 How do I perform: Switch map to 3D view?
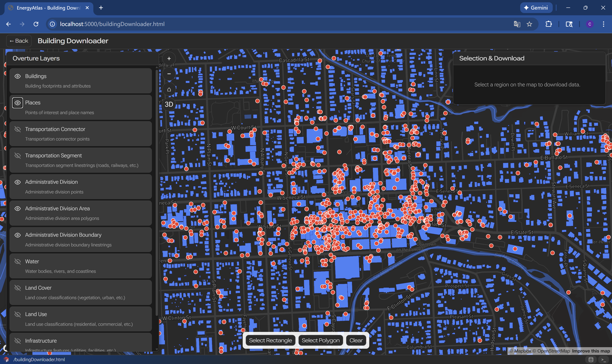169,104
